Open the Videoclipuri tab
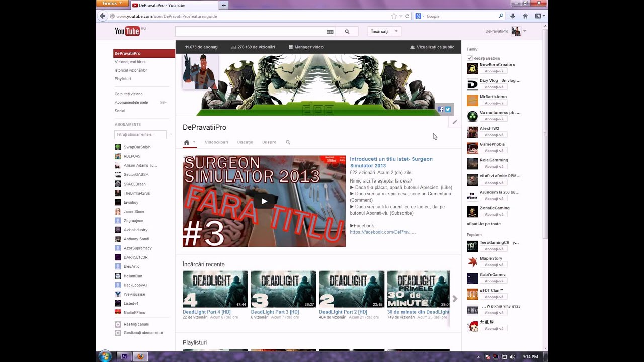Screen dimensions: 644x362 point(216,142)
